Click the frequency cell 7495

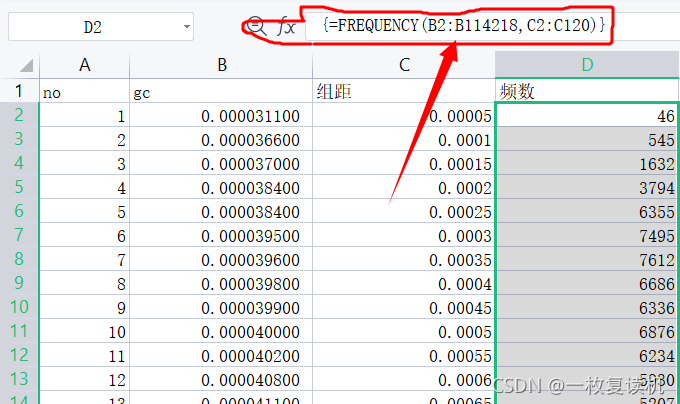[587, 235]
